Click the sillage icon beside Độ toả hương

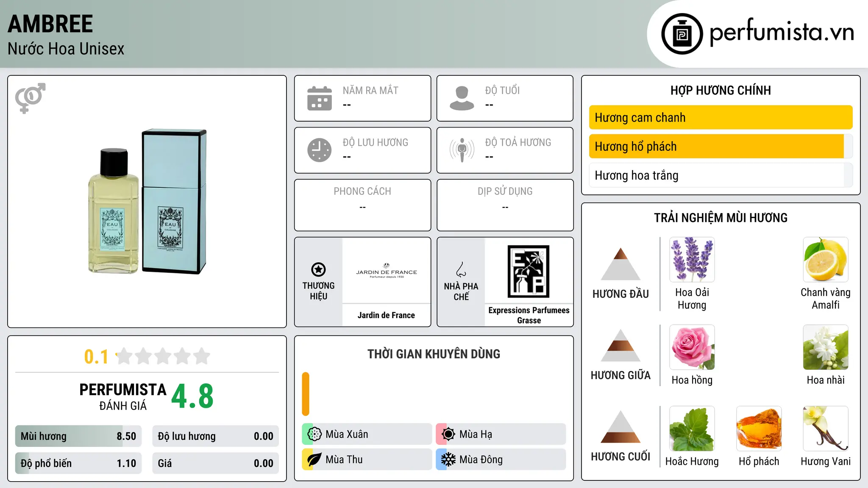[x=462, y=150]
